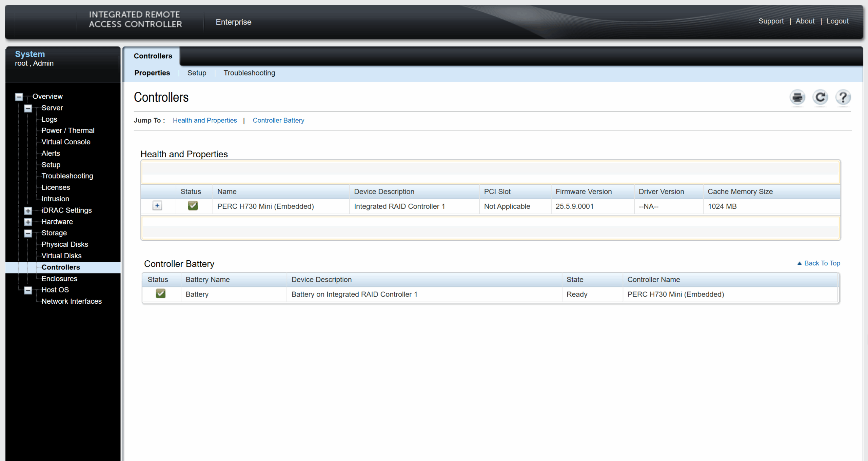
Task: Open Overview in the navigation tree
Action: [x=47, y=96]
